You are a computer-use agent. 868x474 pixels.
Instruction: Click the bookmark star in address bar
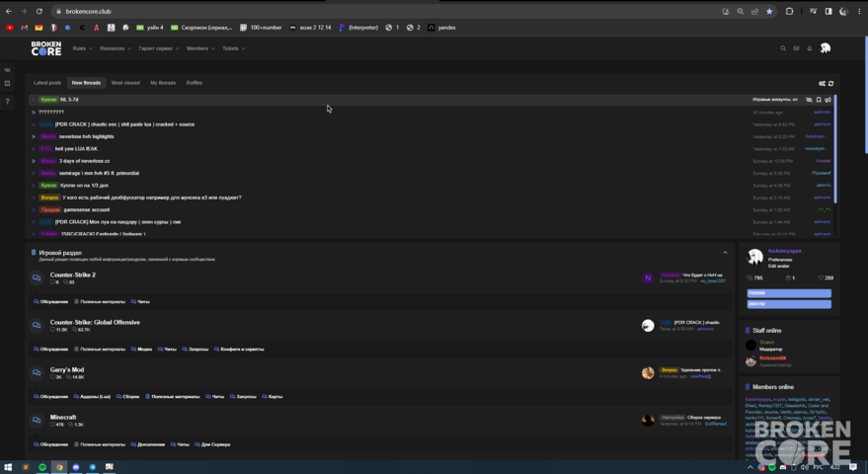pos(769,11)
